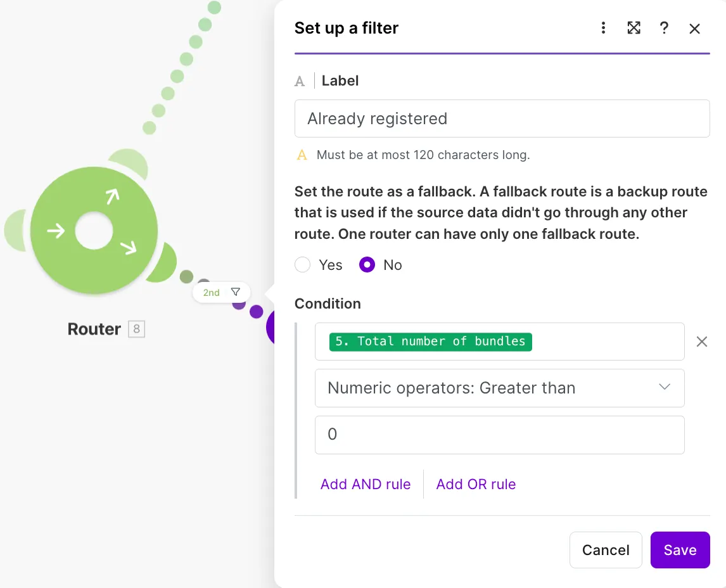Open help via the question mark icon
The width and height of the screenshot is (726, 588).
(x=664, y=28)
